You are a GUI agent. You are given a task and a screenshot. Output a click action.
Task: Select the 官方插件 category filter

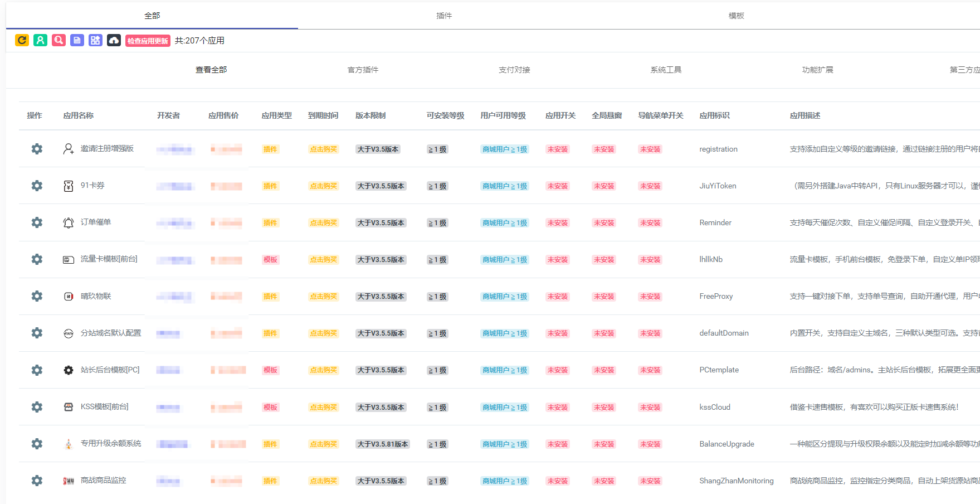click(x=363, y=70)
